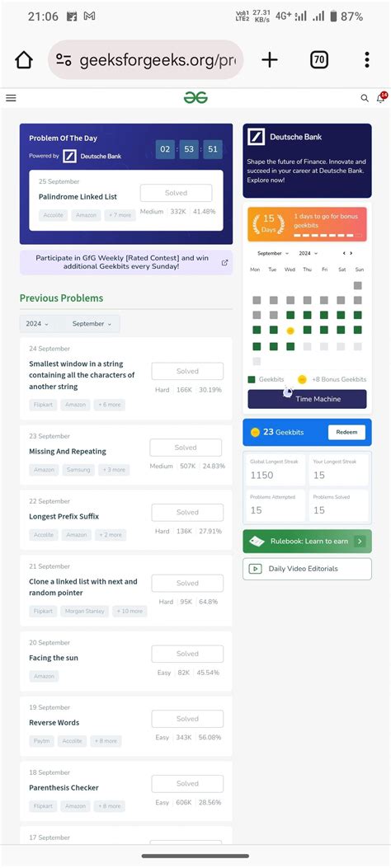
Task: Open the Time Machine button
Action: click(307, 399)
